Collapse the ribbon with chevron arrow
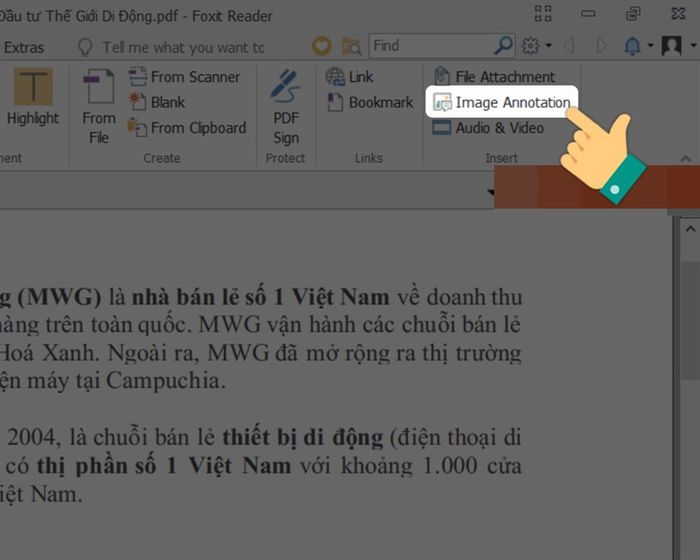Screen dimensions: 700x560 pyautogui.click(x=686, y=159)
